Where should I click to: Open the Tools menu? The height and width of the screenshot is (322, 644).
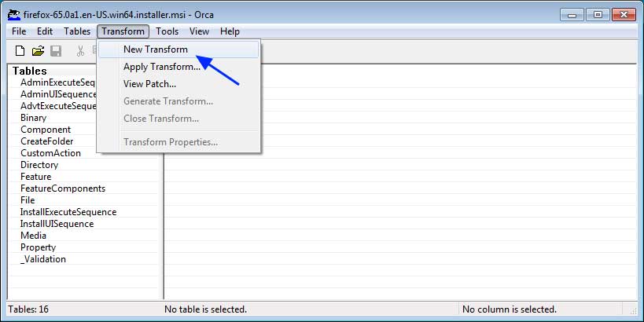click(167, 31)
